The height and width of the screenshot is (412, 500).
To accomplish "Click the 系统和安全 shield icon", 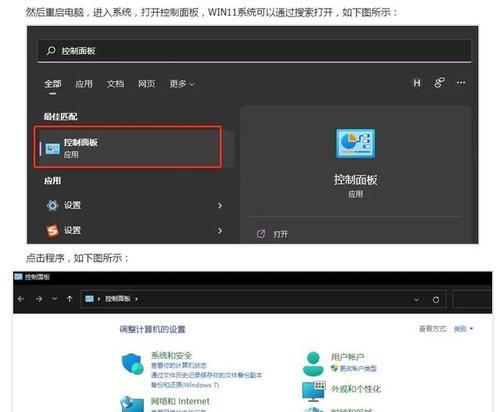I will 132,364.
